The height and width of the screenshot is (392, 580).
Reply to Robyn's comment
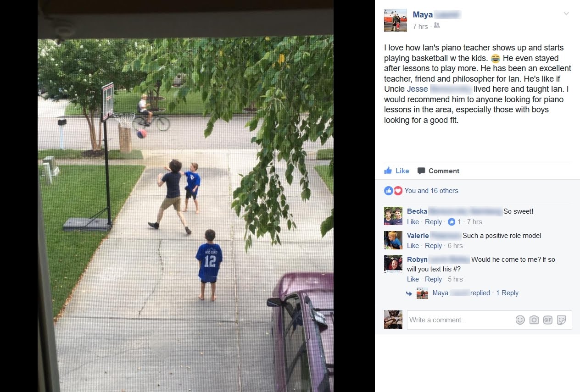click(433, 279)
